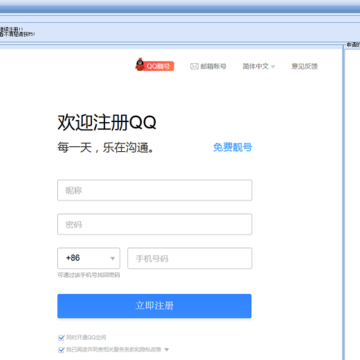The width and height of the screenshot is (360, 360).
Task: Expand arrow after service terms text
Action: click(167, 350)
